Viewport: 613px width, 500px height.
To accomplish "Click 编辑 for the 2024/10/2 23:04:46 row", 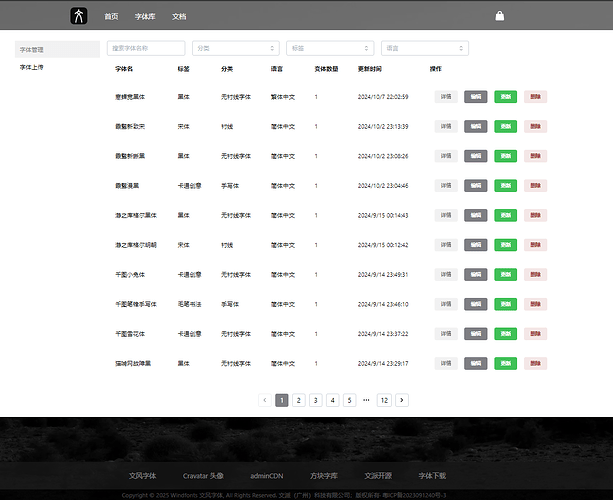I will (476, 185).
